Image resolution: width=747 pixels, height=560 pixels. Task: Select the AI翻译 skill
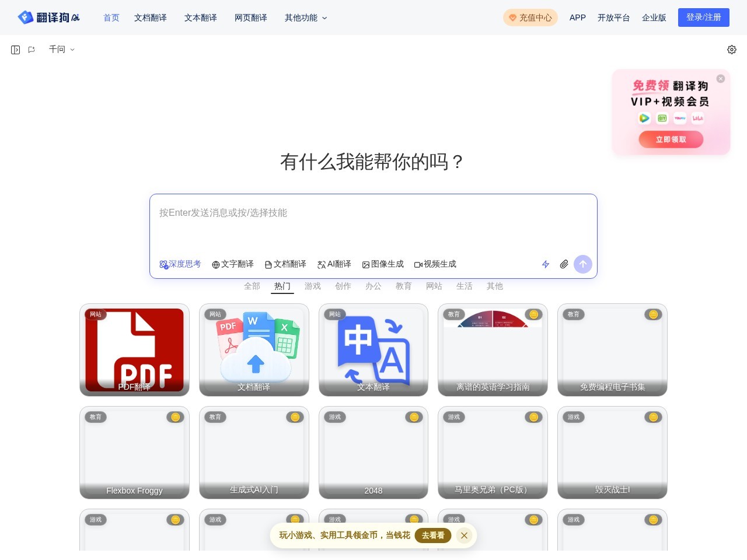tap(334, 264)
